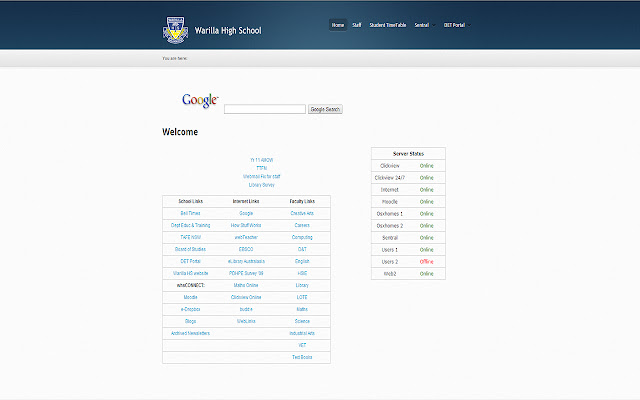Screen dimensions: 640x400
Task: Open the Board of Studies link
Action: [x=191, y=249]
